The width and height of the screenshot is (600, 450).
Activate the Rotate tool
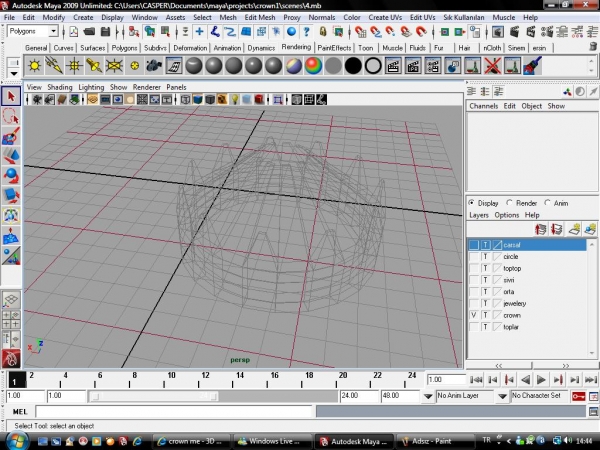coord(11,176)
